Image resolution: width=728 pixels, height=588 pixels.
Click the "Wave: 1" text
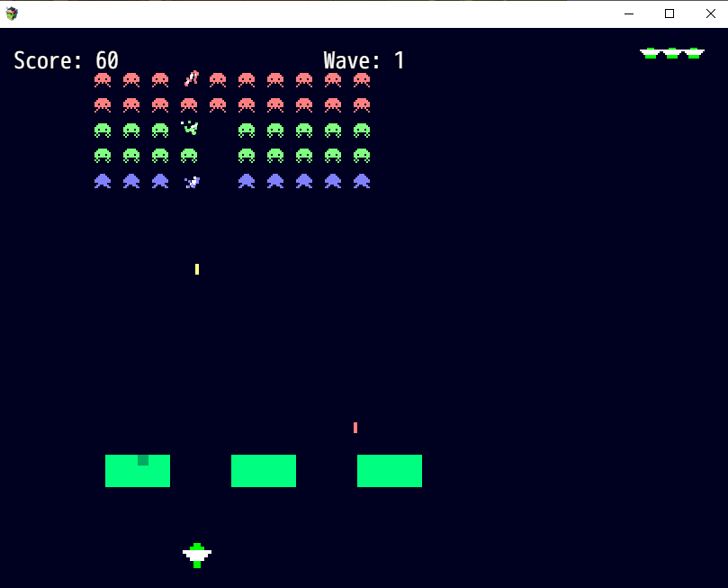pos(364,60)
